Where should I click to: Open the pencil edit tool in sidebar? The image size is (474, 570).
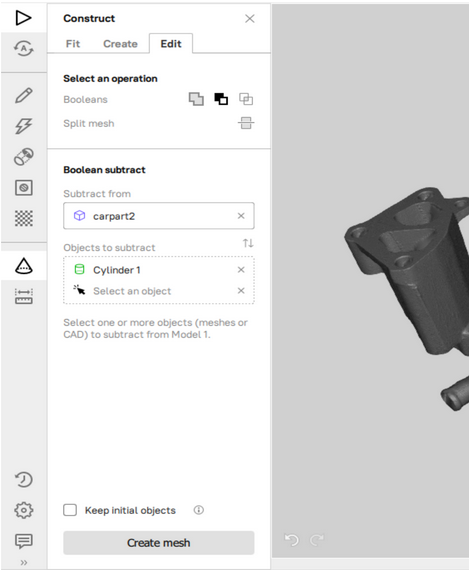[24, 95]
